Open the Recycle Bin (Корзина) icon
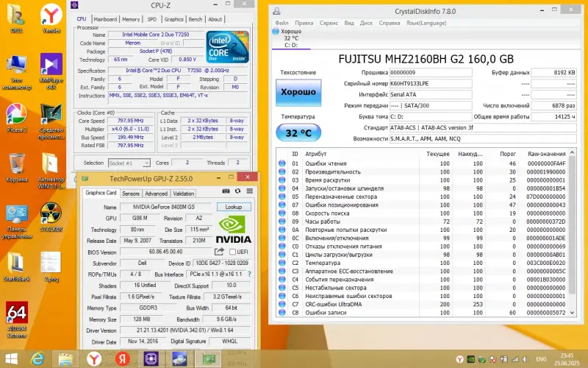Viewport: 588px width, 368px height. click(16, 168)
